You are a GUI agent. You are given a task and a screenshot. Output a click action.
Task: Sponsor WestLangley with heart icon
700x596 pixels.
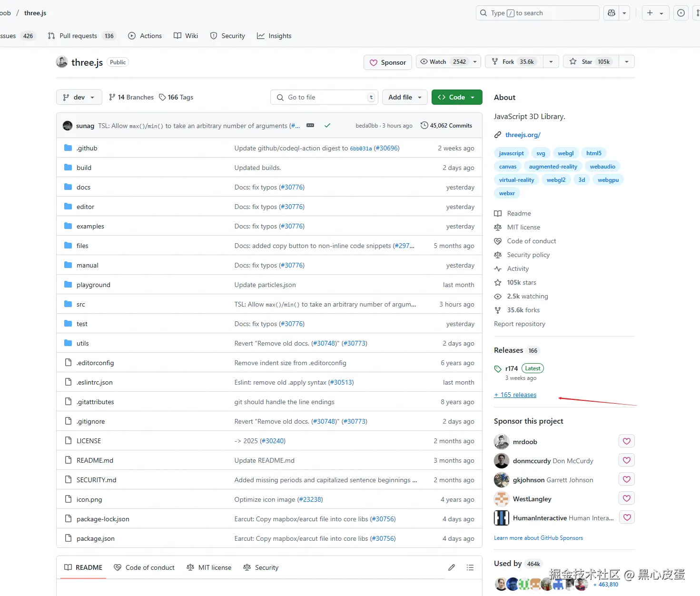627,498
